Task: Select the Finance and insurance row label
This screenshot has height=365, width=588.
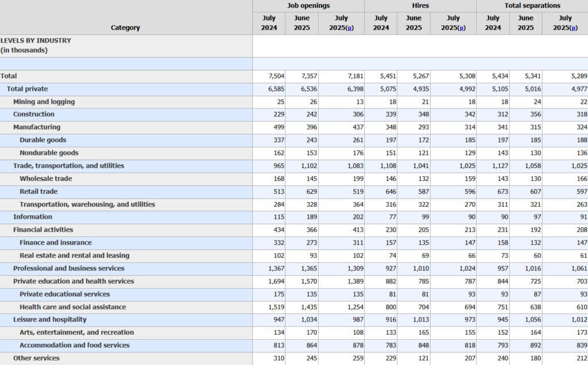Action: coord(55,243)
